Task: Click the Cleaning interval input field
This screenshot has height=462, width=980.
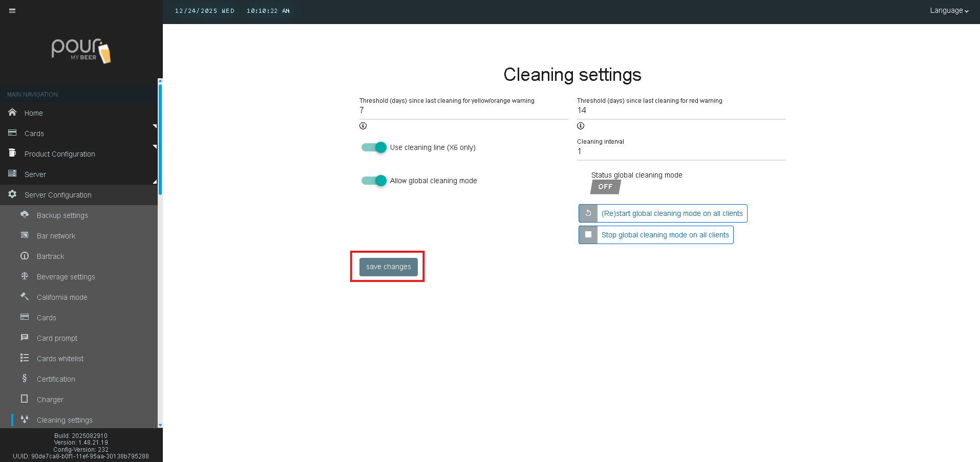Action: (x=681, y=151)
